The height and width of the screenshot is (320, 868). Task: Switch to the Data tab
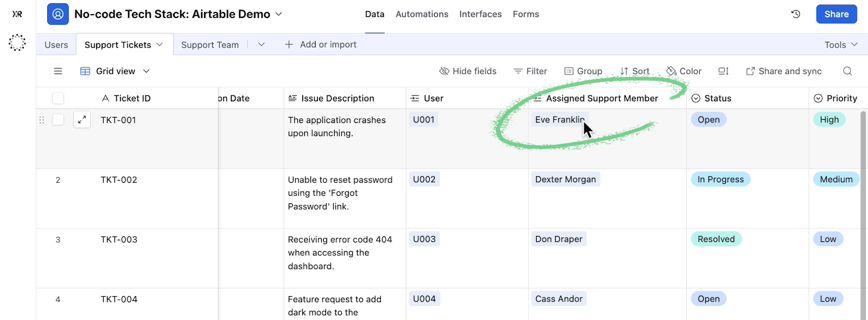click(375, 14)
